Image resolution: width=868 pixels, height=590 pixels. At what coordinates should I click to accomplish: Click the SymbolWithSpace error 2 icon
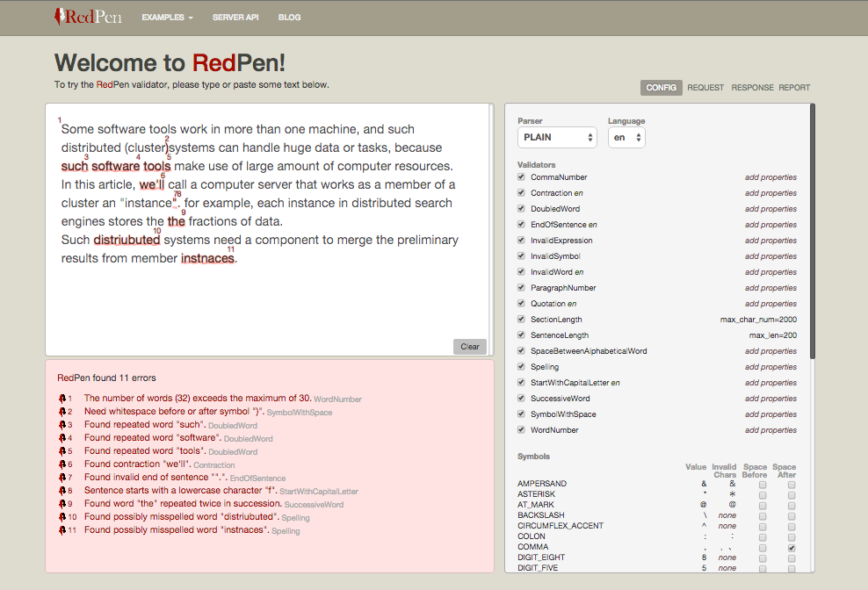point(61,412)
